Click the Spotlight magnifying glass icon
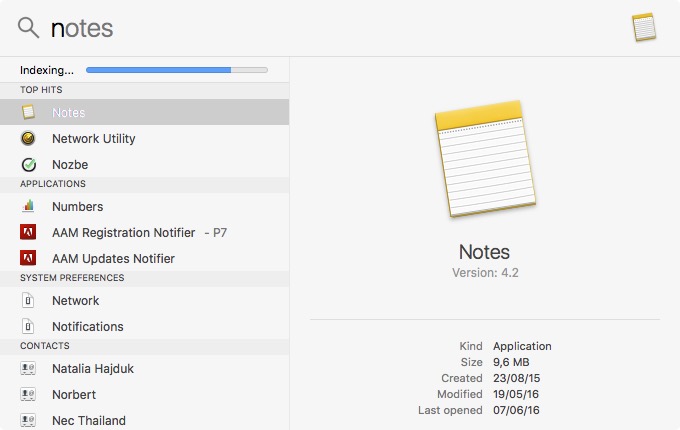Image resolution: width=680 pixels, height=430 pixels. coord(28,28)
